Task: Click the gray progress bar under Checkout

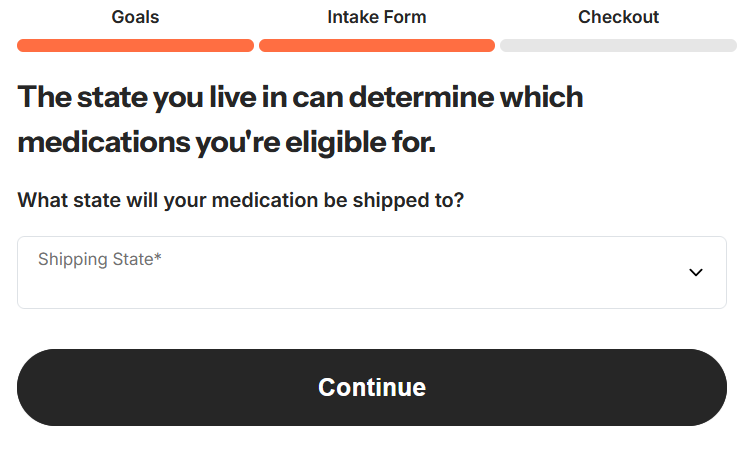Action: pyautogui.click(x=618, y=45)
